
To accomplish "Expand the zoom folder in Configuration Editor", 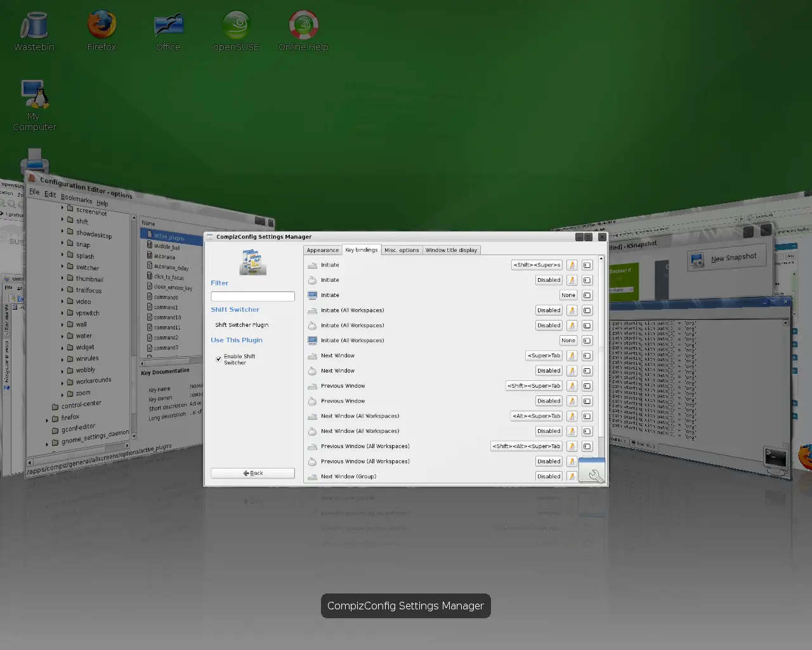I will click(63, 394).
